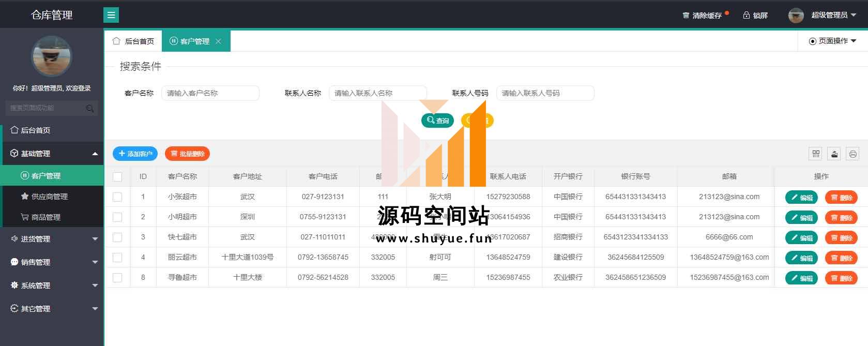Screen dimensions: 868x346
Task: Click the 仓库管理 logo title
Action: (x=52, y=15)
